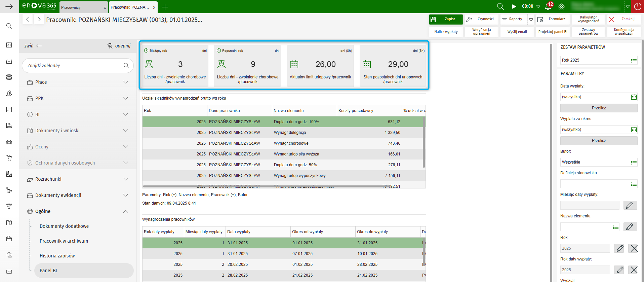The image size is (644, 282).
Task: Select Historia zapisów in sidebar
Action: 57,256
